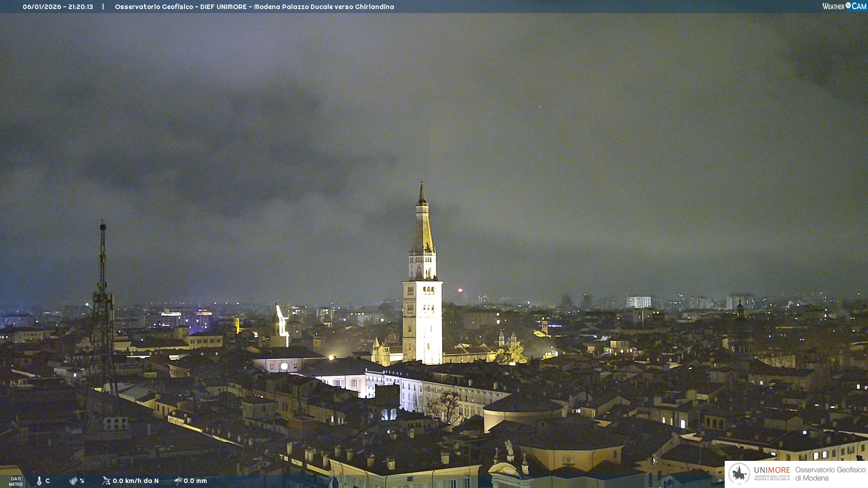Click the illuminated Ghirlandina bell tower
The width and height of the screenshot is (868, 488).
[x=423, y=294]
